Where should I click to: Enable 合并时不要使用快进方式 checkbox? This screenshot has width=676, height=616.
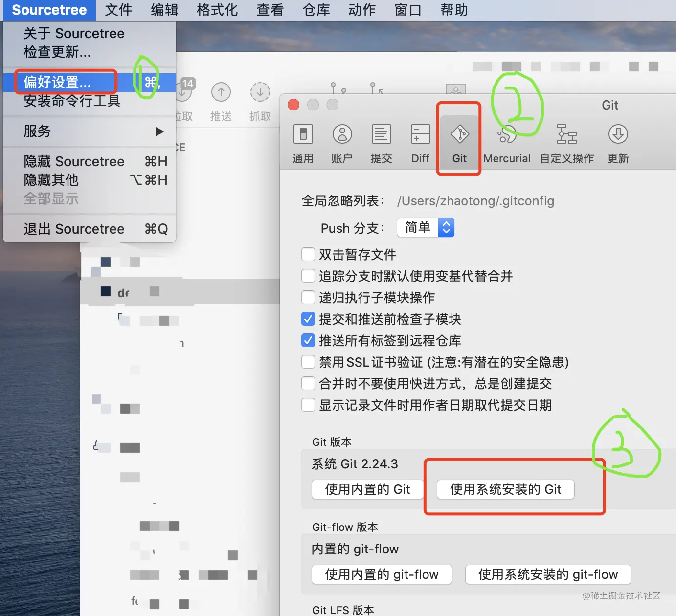pyautogui.click(x=308, y=383)
